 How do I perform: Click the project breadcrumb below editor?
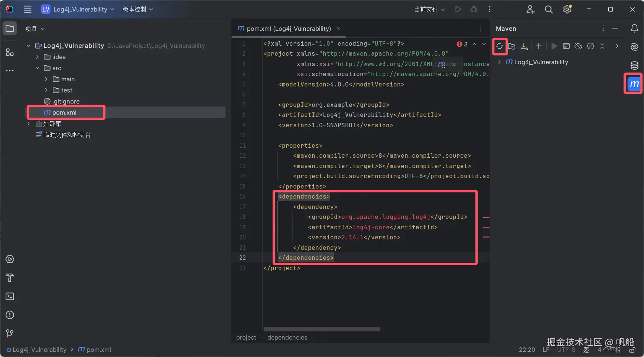pyautogui.click(x=246, y=337)
